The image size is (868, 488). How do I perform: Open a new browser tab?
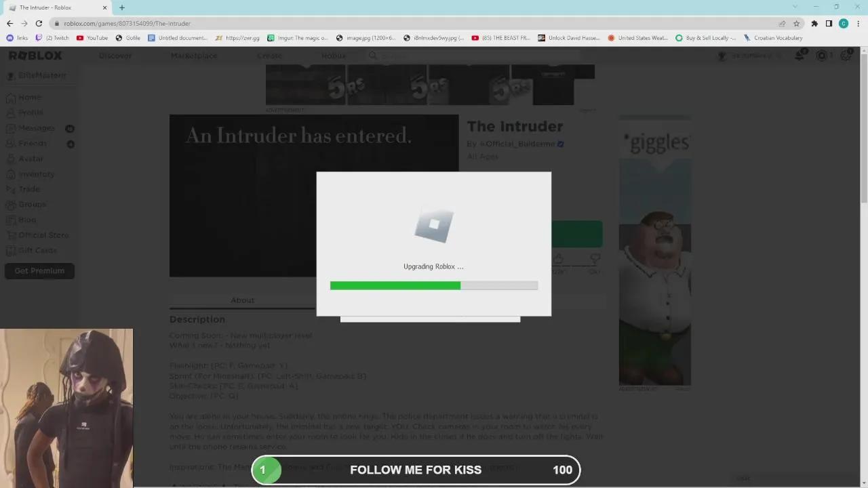pos(122,7)
